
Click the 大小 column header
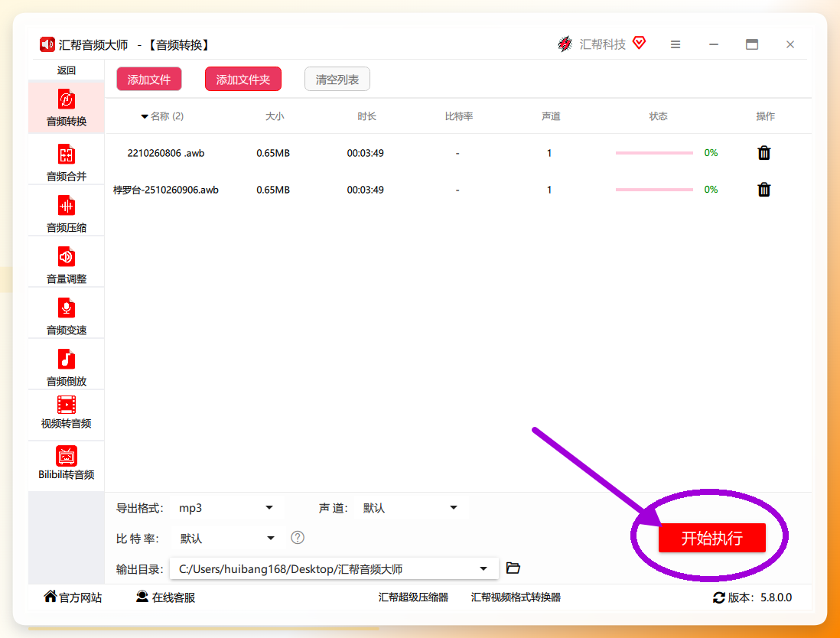275,116
